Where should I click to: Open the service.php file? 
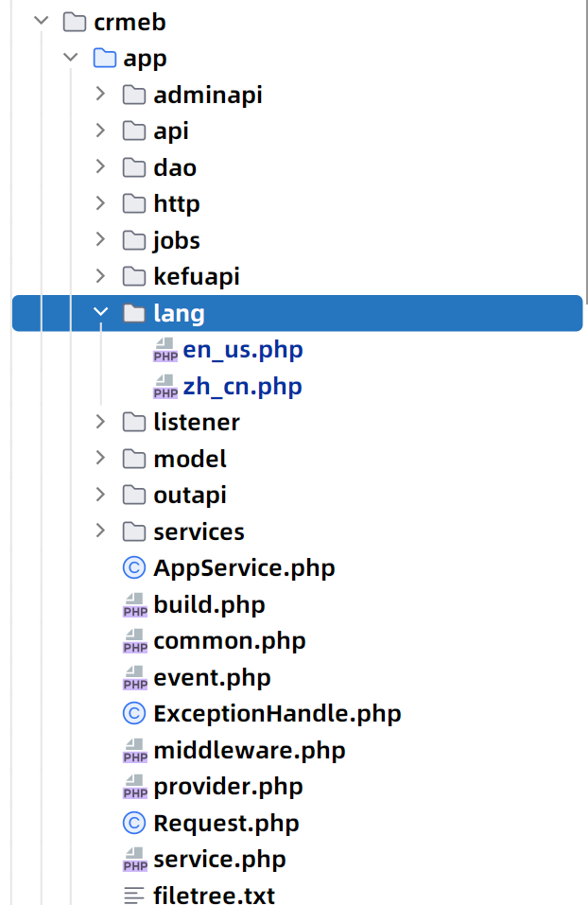tap(219, 859)
